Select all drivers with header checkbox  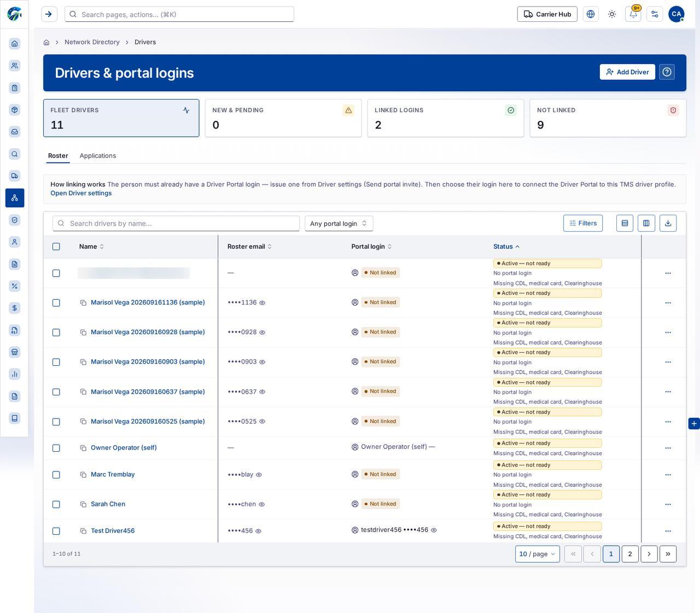coord(56,247)
